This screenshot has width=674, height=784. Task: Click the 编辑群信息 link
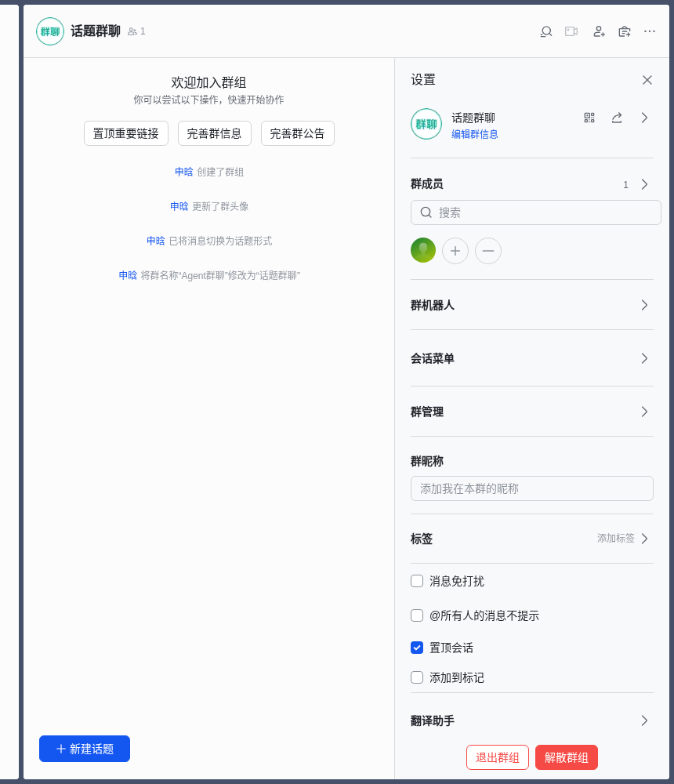474,134
